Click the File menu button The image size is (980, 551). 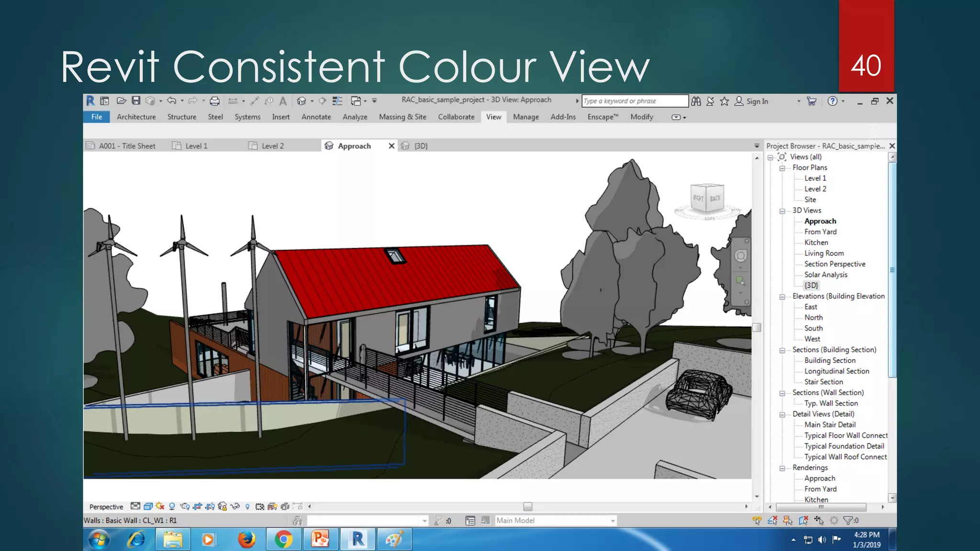[97, 117]
